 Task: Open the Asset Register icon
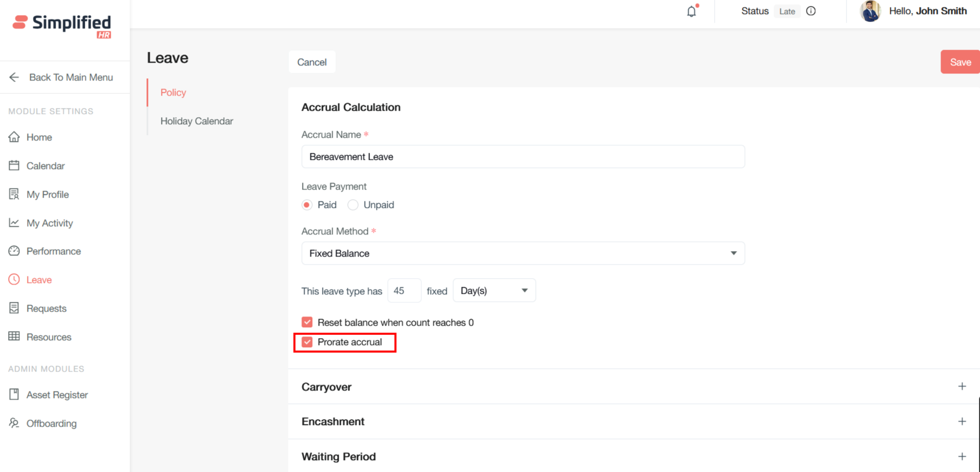[14, 395]
